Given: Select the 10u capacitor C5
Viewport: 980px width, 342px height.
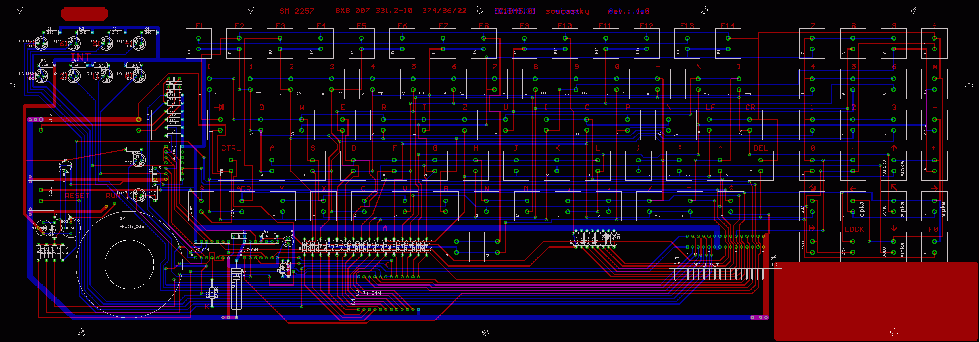Looking at the screenshot, I should [x=236, y=289].
